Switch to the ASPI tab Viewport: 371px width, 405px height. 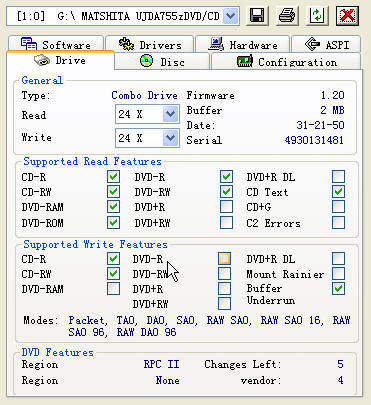[326, 44]
